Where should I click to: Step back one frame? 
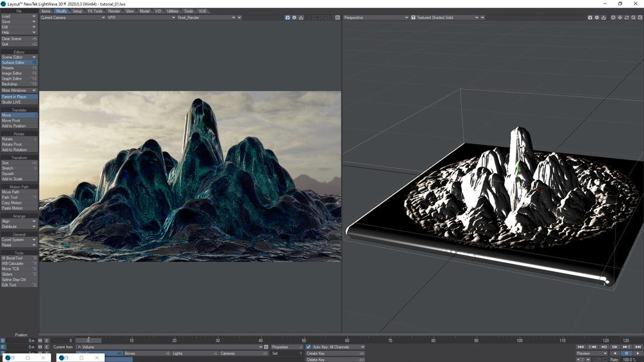click(x=604, y=347)
